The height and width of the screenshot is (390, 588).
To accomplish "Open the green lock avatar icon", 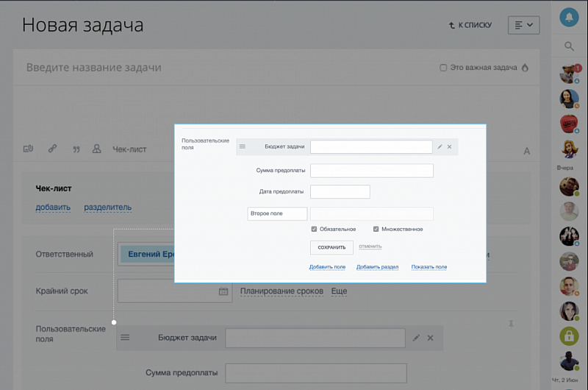I will pyautogui.click(x=569, y=336).
